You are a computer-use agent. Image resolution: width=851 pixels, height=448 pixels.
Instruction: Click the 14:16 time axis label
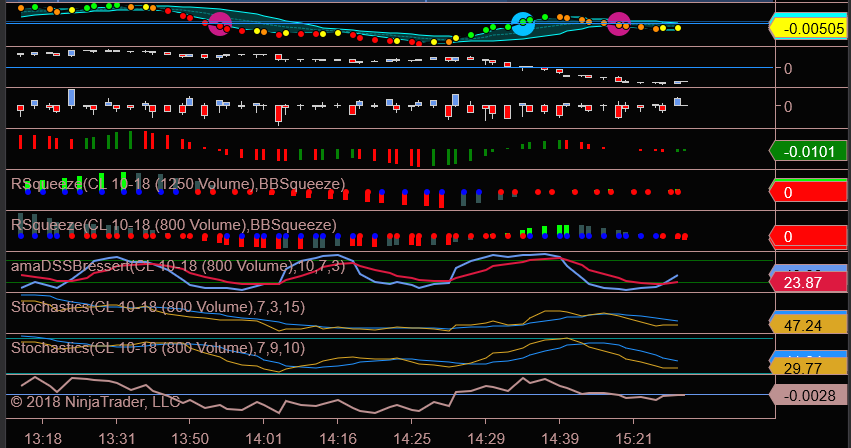338,438
